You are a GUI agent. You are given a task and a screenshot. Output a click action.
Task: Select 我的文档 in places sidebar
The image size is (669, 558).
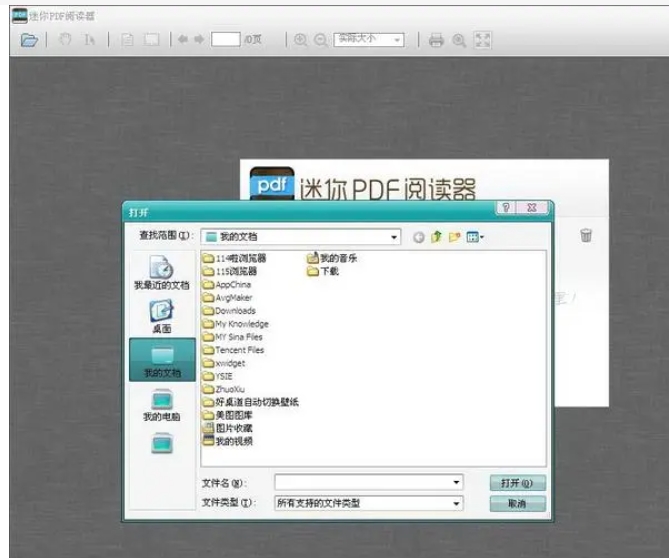click(x=162, y=359)
